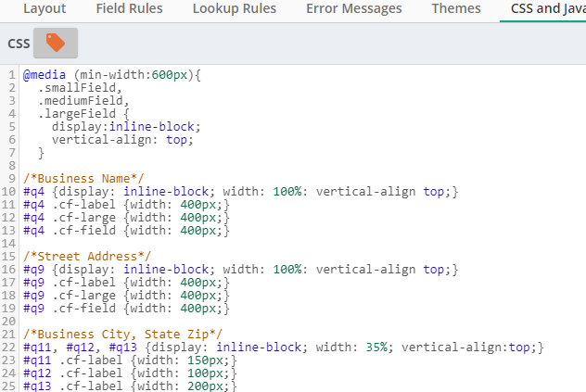Screen dimensions: 586x392
Task: Click line number 22 in gutter
Action: point(8,348)
